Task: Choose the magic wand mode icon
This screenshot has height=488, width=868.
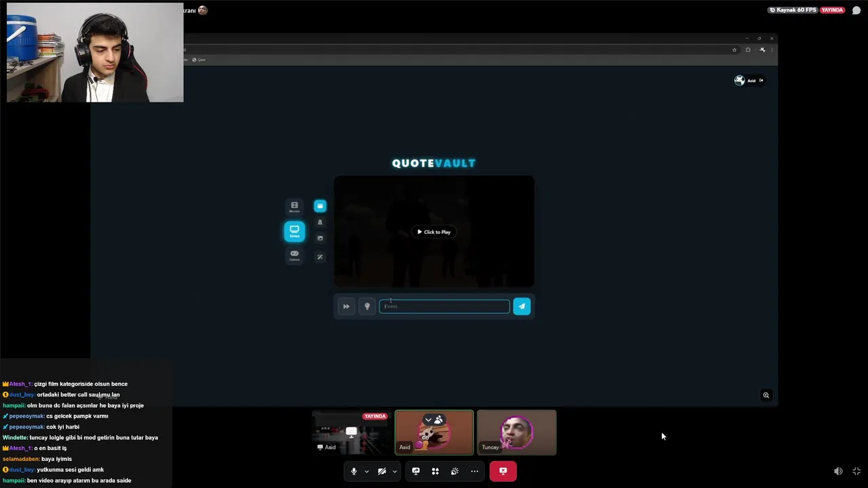Action: 320,257
